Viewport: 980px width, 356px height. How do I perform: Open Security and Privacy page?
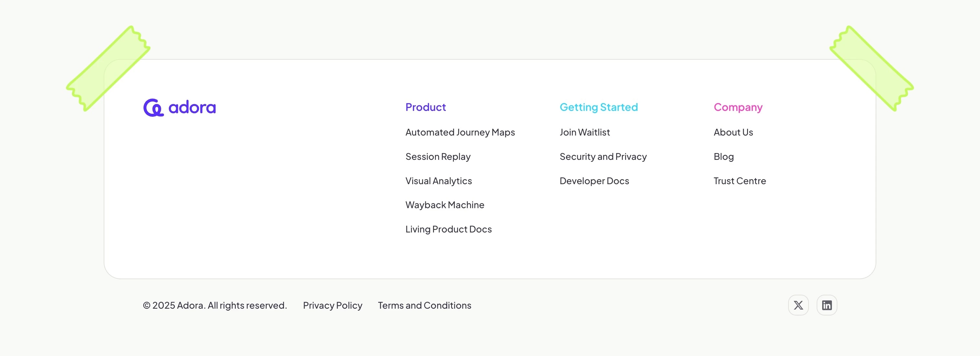[602, 157]
